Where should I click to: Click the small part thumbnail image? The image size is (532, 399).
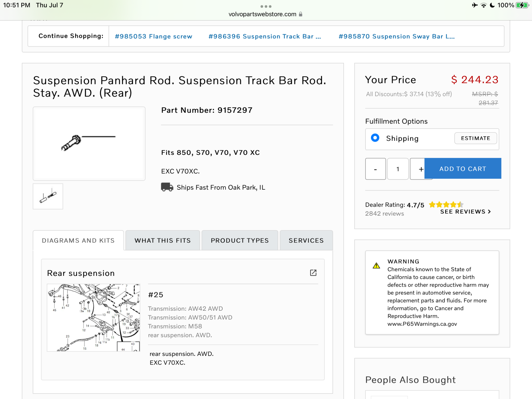48,196
